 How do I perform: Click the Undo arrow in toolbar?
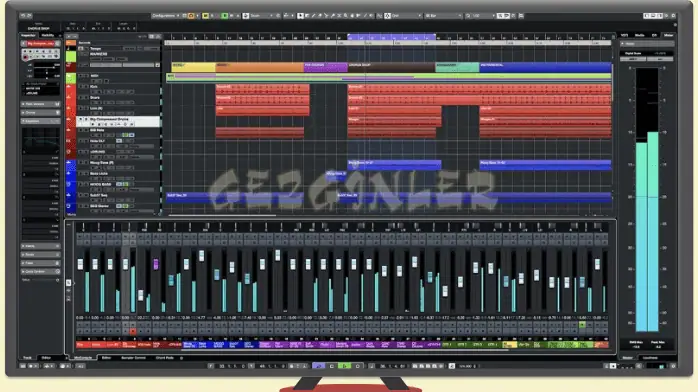[x=23, y=16]
